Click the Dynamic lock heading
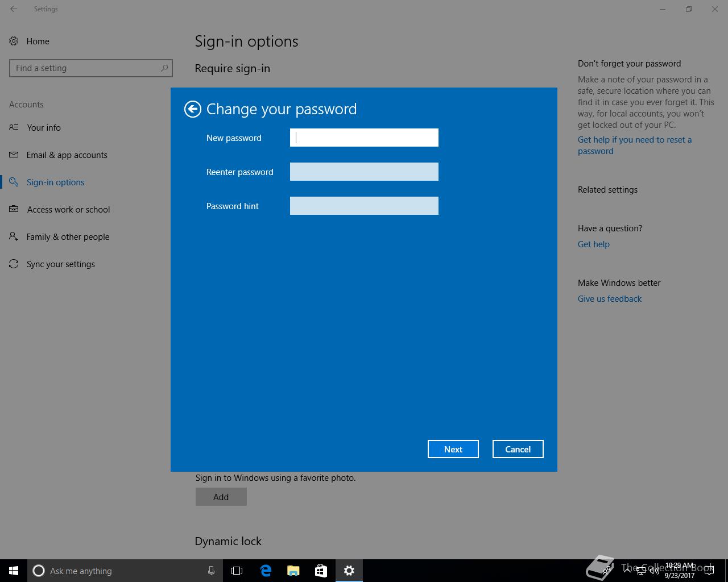 tap(228, 541)
